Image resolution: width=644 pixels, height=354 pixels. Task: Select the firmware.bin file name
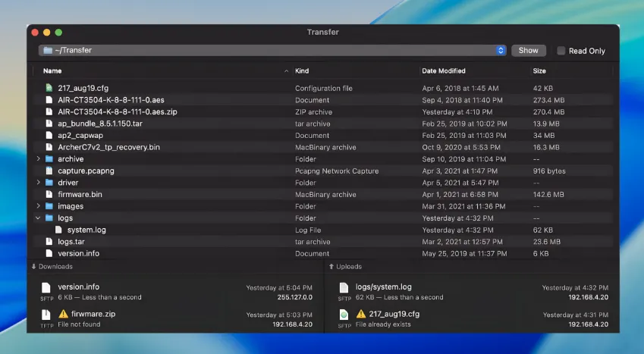coord(80,194)
